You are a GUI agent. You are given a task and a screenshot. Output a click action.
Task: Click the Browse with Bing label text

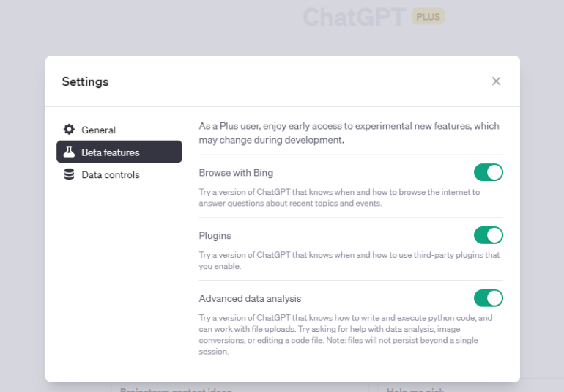[x=236, y=173]
